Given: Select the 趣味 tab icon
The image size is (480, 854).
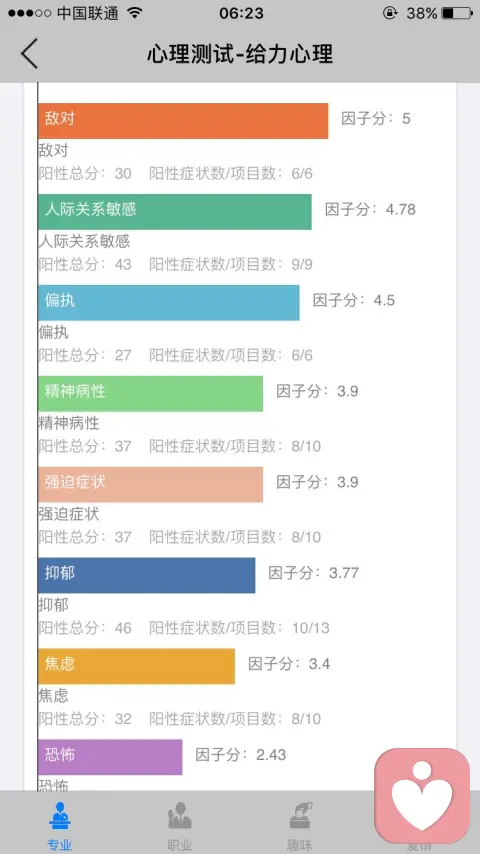Looking at the screenshot, I should click(x=300, y=815).
